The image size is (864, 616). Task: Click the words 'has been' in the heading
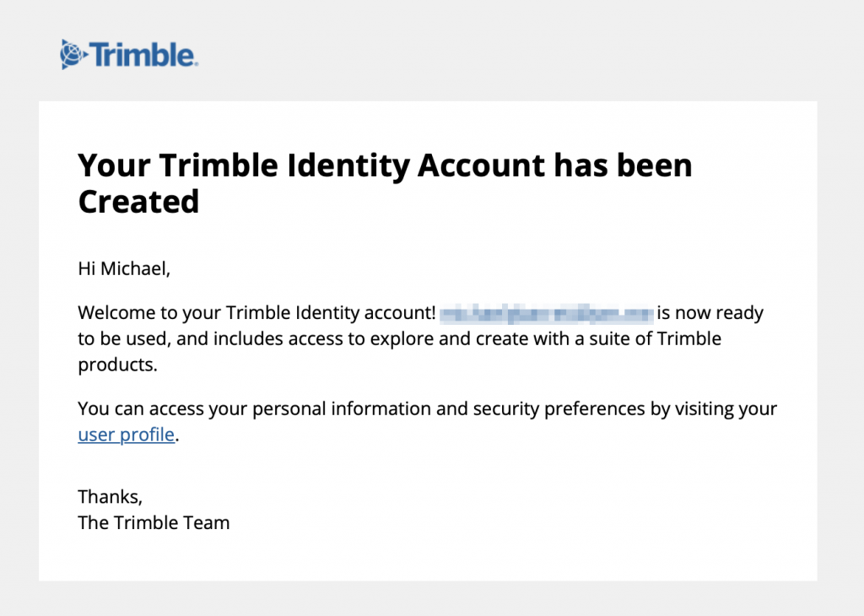(x=623, y=166)
